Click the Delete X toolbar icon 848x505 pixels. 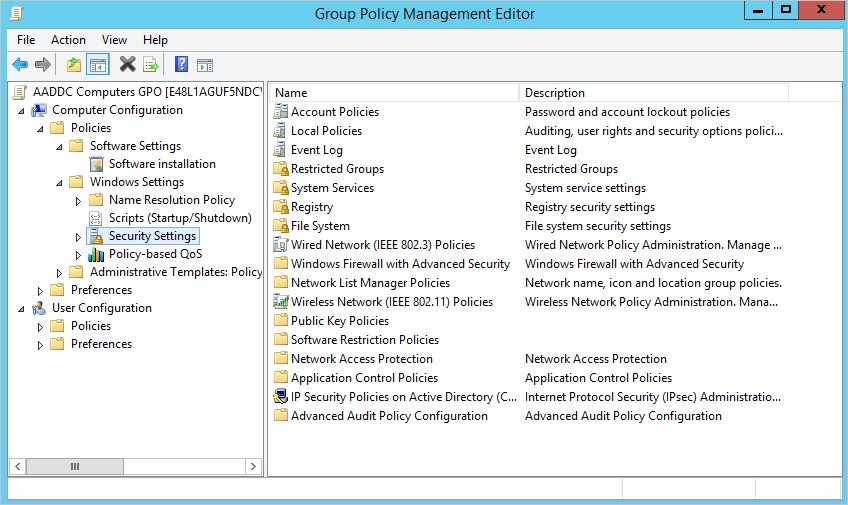pyautogui.click(x=127, y=65)
